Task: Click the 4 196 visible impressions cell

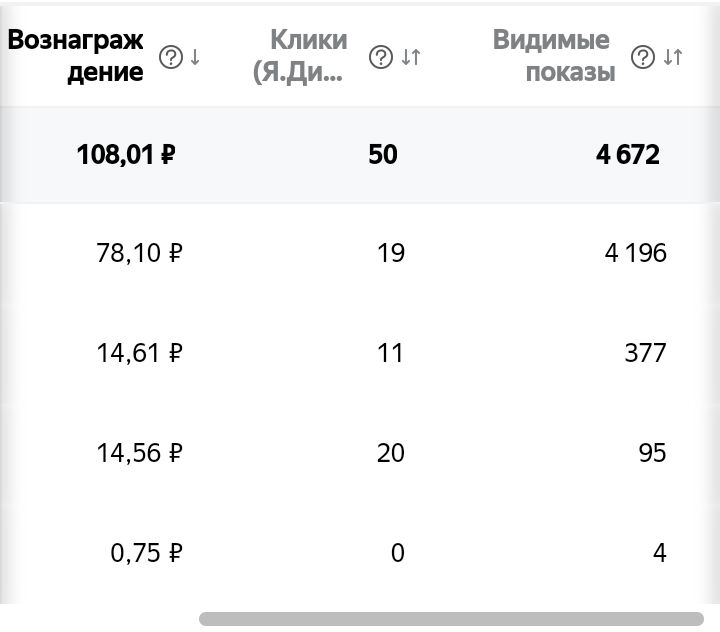Action: pyautogui.click(x=635, y=253)
